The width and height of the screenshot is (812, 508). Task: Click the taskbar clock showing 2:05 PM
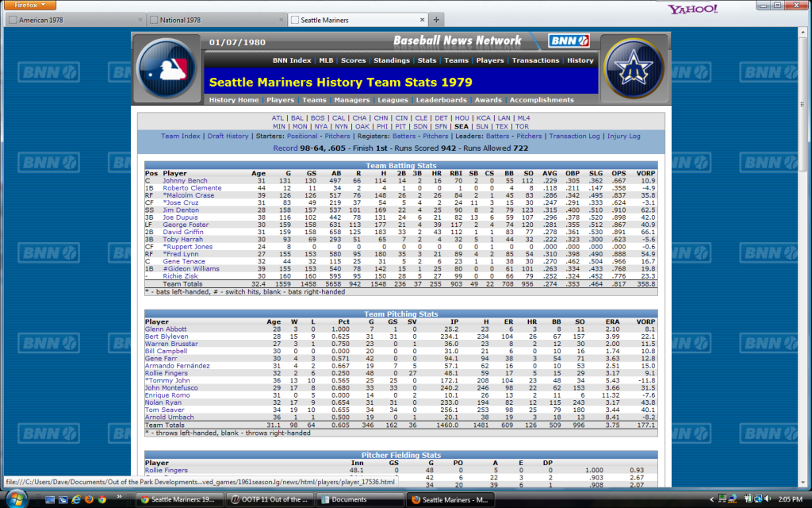click(791, 500)
